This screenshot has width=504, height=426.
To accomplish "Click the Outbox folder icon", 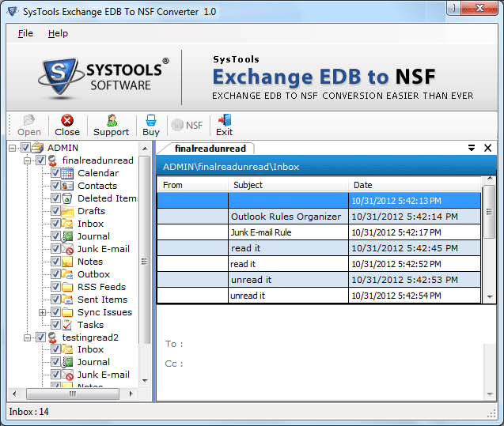I will (67, 274).
